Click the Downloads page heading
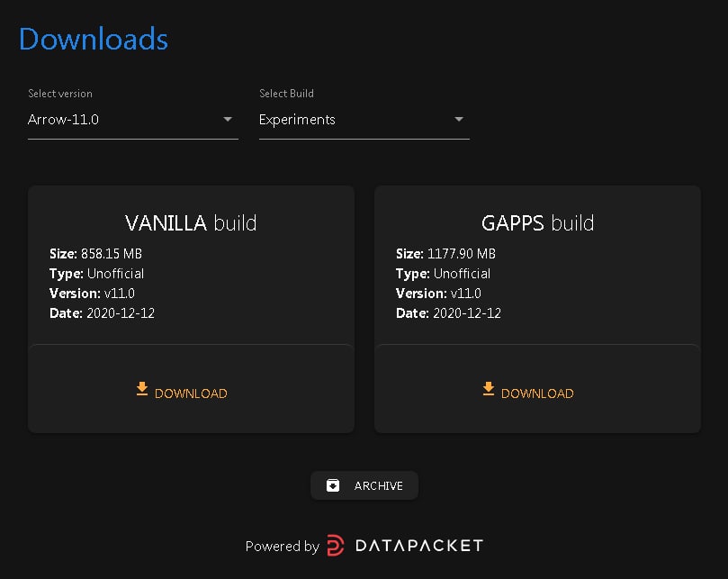Screen dimensions: 728x579 pyautogui.click(x=94, y=39)
